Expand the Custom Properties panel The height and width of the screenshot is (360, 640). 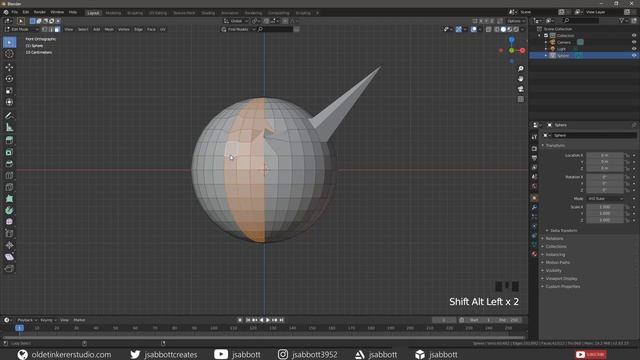pyautogui.click(x=562, y=287)
